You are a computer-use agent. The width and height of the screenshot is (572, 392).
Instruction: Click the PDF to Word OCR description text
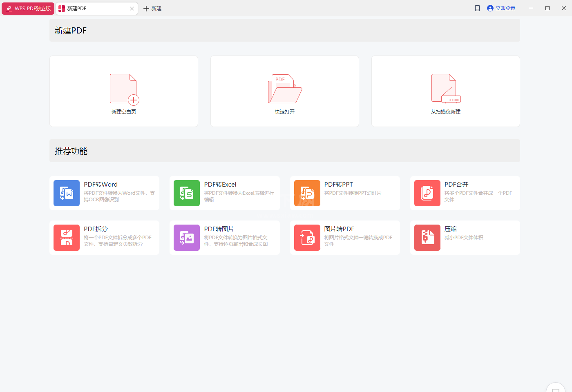pyautogui.click(x=119, y=196)
